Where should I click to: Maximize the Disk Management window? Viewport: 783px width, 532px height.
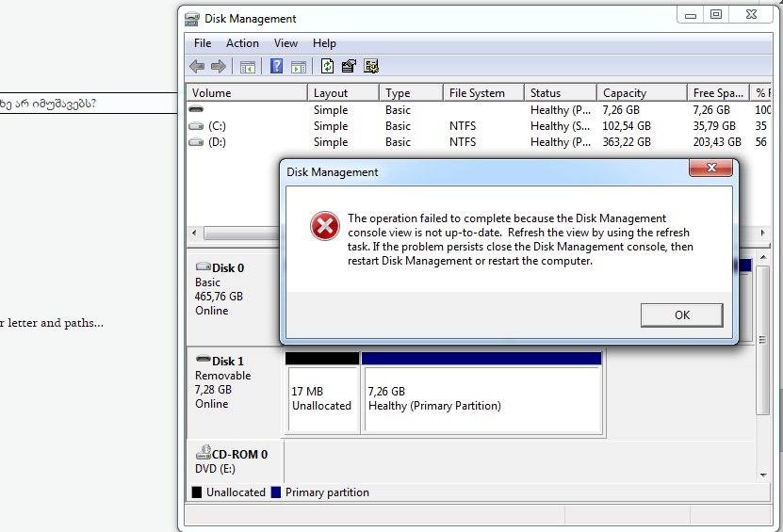715,15
